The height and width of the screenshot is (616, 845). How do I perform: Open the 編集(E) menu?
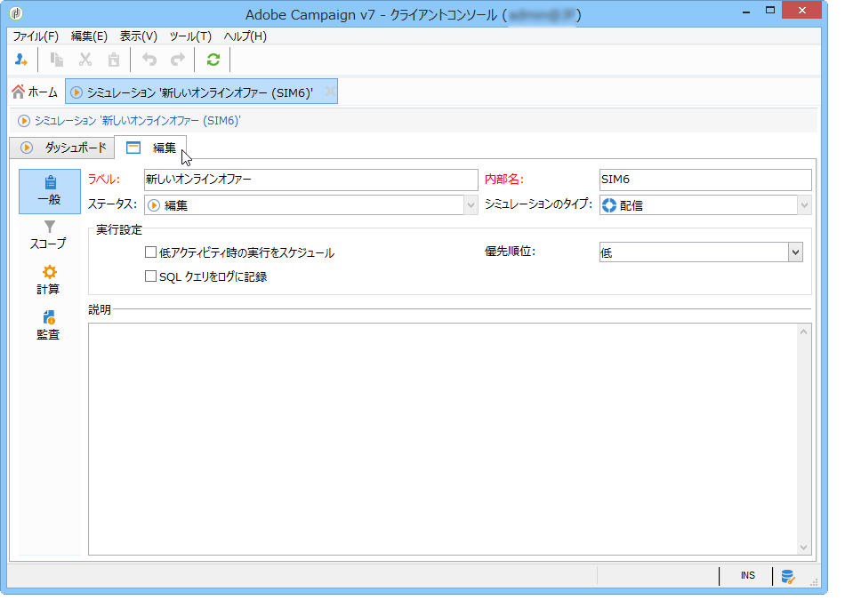[89, 36]
